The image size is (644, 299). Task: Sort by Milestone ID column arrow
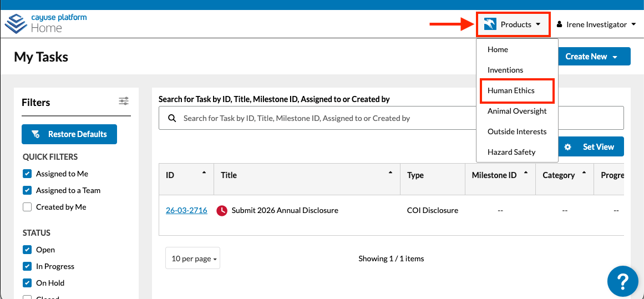[x=526, y=173]
